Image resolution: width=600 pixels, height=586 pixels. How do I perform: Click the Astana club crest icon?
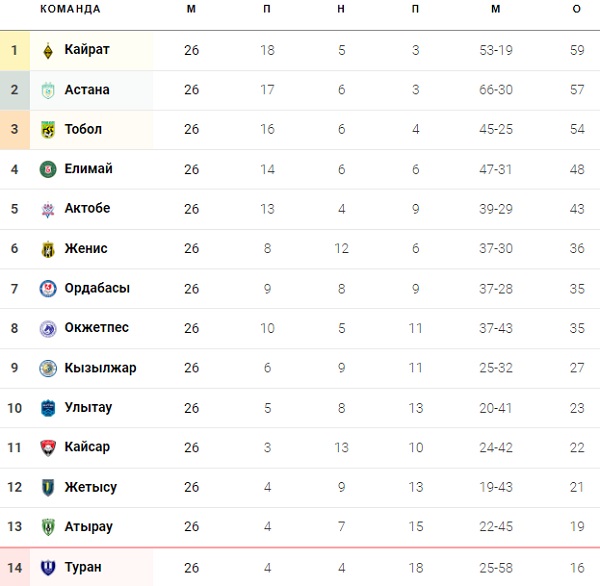[x=48, y=90]
